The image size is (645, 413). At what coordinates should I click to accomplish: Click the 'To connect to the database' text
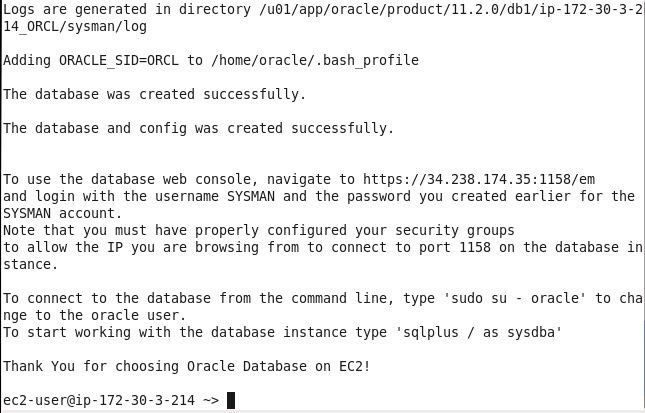(107, 298)
